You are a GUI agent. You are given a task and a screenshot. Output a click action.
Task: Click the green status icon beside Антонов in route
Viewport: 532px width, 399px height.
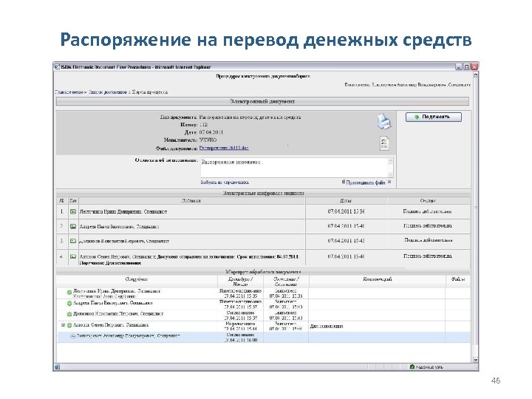click(69, 325)
